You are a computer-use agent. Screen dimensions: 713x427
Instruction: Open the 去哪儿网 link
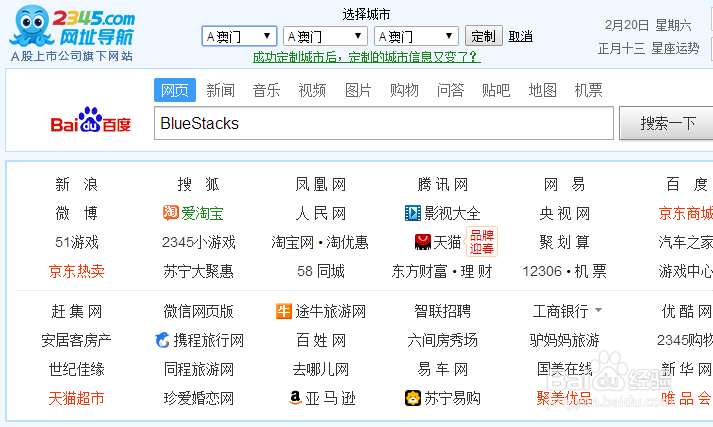coord(321,369)
